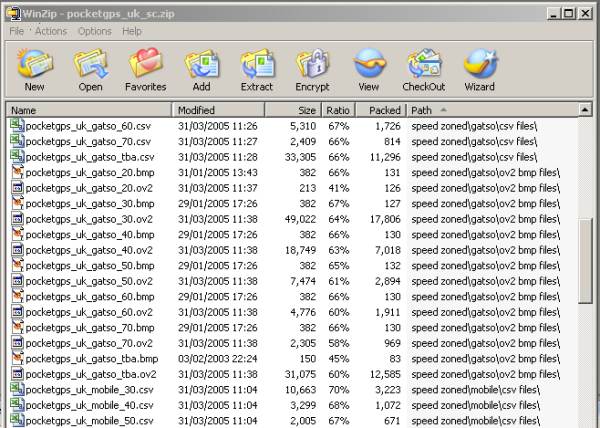The width and height of the screenshot is (600, 428).
Task: Click the packed value 12,585
Action: (385, 374)
